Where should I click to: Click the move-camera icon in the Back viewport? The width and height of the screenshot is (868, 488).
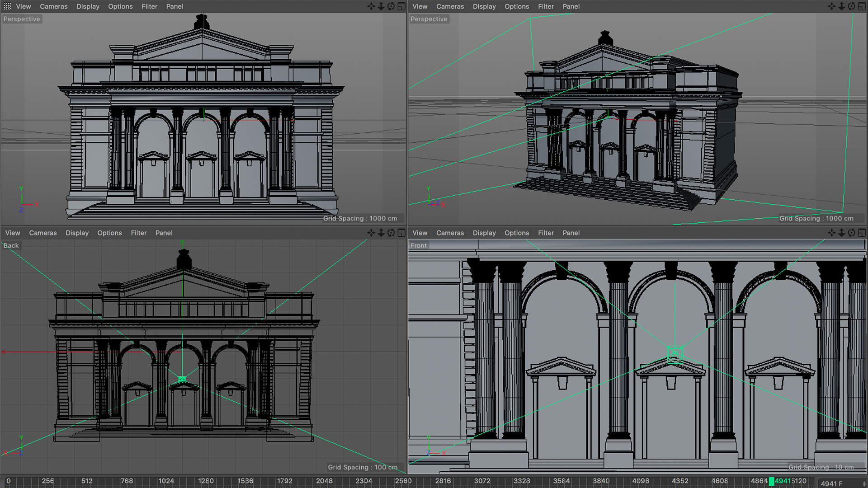point(371,233)
